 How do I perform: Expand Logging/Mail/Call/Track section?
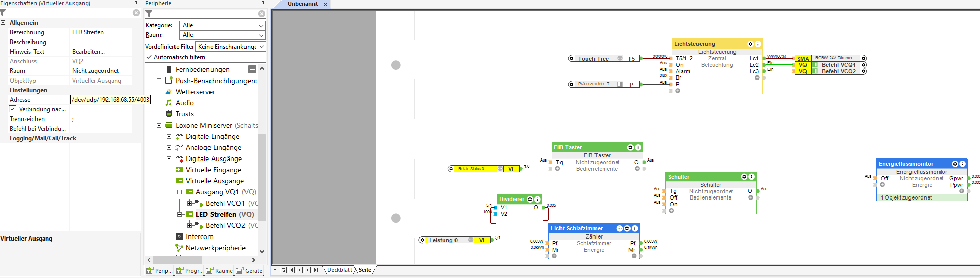click(3, 138)
